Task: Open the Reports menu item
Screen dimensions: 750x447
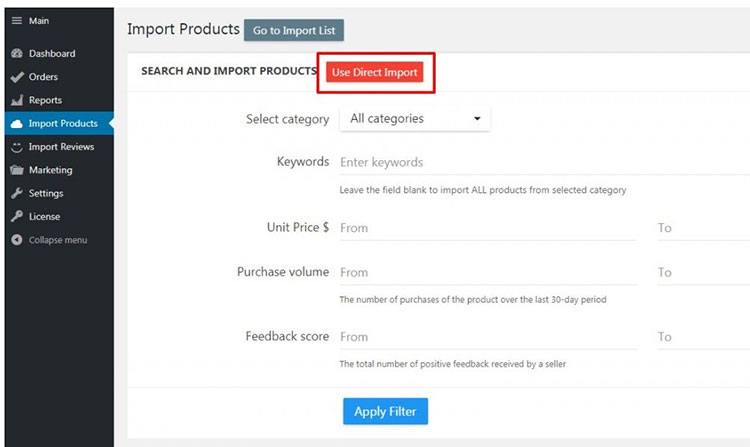Action: pyautogui.click(x=45, y=100)
